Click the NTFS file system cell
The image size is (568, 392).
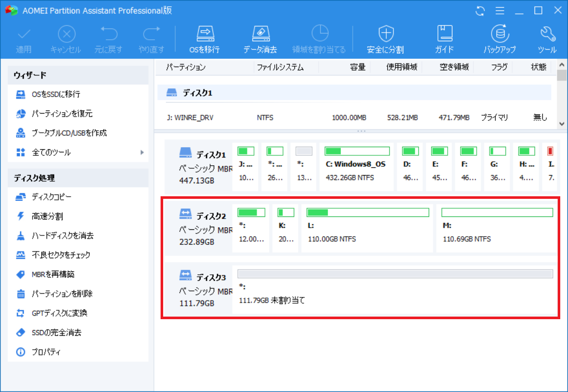(x=265, y=118)
